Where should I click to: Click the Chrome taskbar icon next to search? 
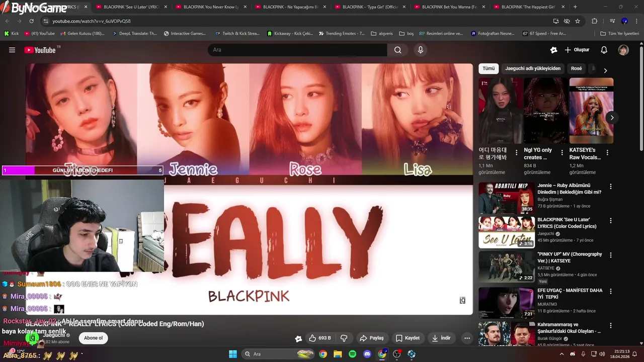point(323,354)
